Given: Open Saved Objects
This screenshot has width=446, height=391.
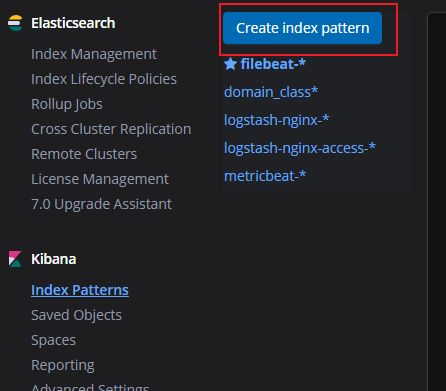Looking at the screenshot, I should coord(76,315).
